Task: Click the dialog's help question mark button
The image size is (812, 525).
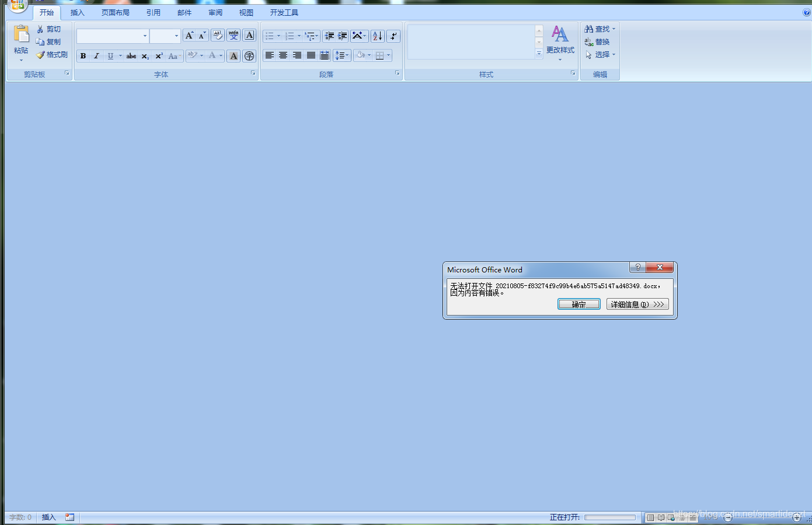Action: pyautogui.click(x=637, y=267)
